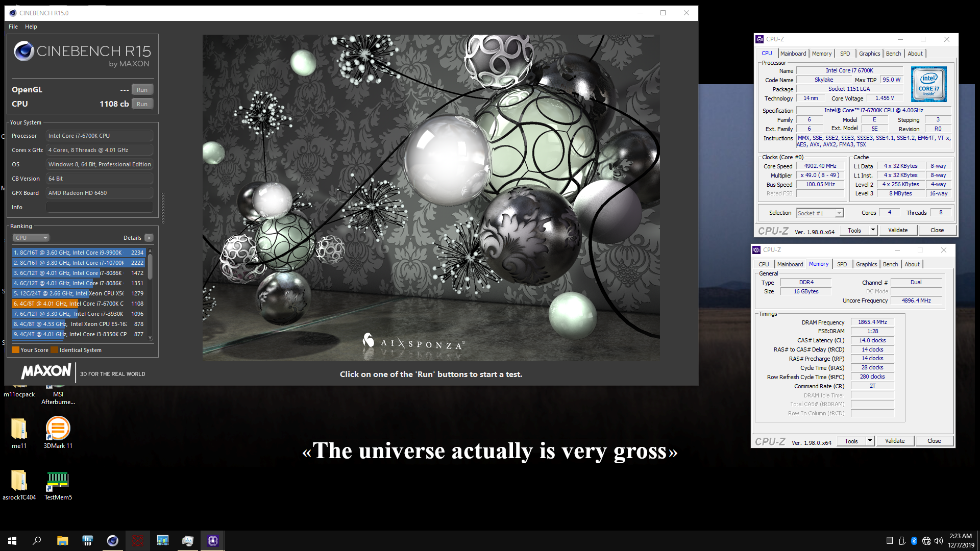Click the Info text field
The image size is (980, 551).
tap(100, 207)
